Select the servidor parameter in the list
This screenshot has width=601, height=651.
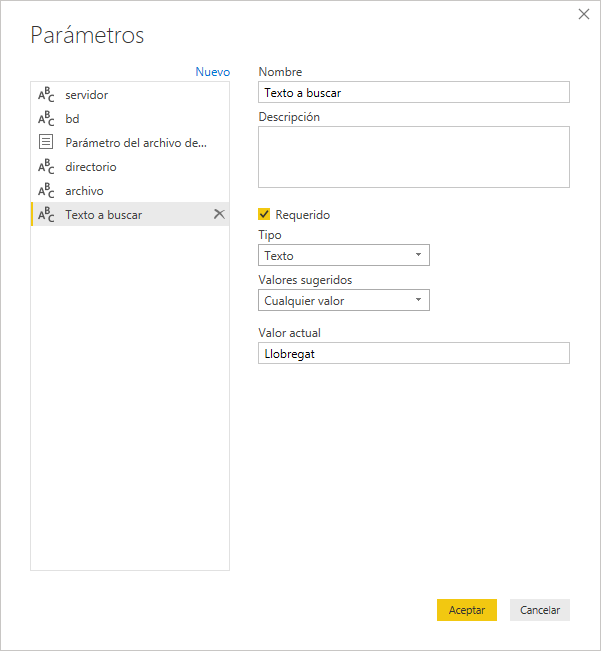pyautogui.click(x=87, y=95)
